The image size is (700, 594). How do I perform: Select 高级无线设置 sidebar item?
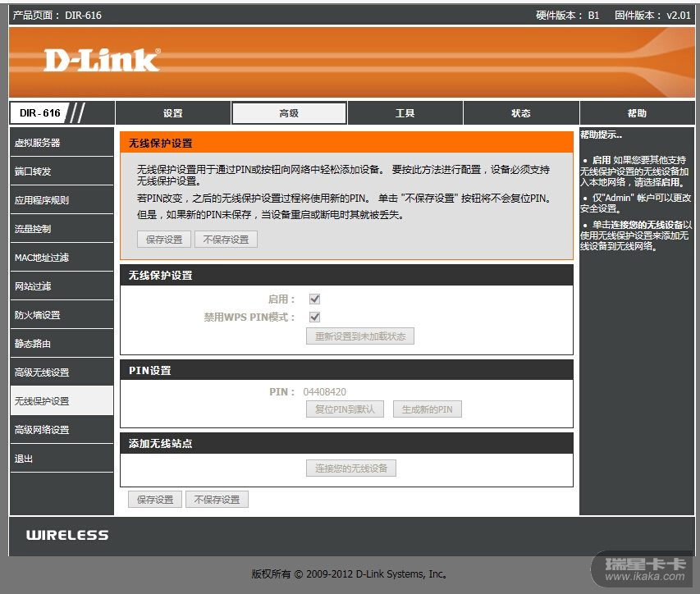(62, 372)
